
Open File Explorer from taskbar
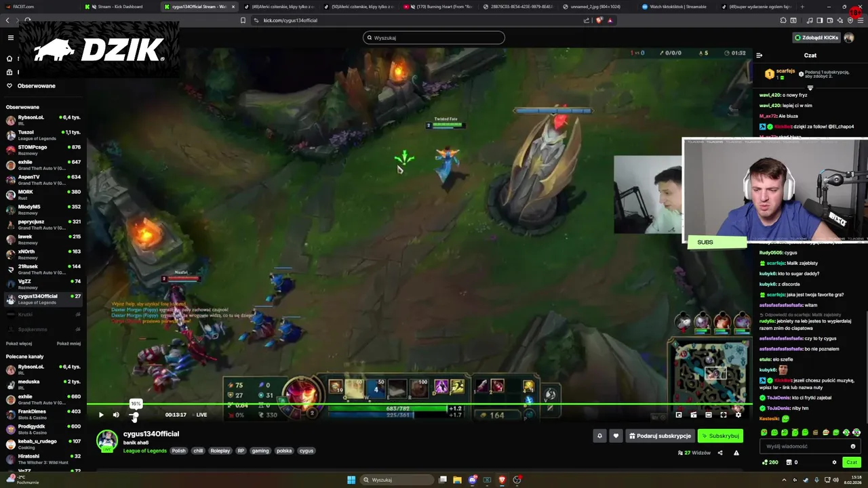(x=457, y=480)
